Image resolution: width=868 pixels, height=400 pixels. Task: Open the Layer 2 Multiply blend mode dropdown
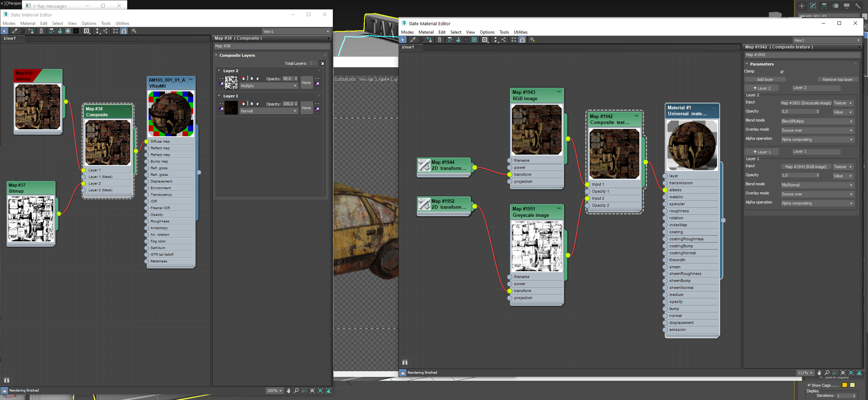269,86
